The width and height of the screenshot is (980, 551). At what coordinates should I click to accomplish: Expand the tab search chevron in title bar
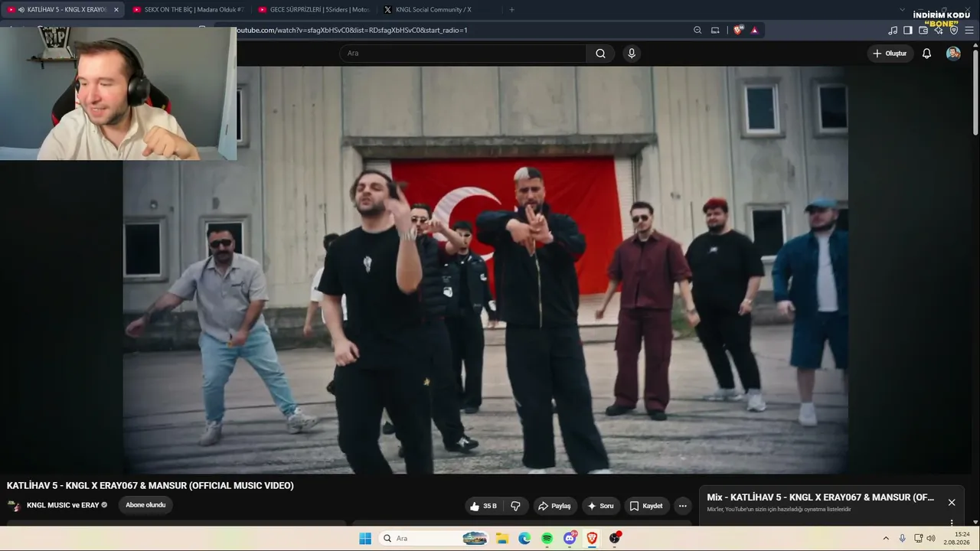tap(902, 10)
